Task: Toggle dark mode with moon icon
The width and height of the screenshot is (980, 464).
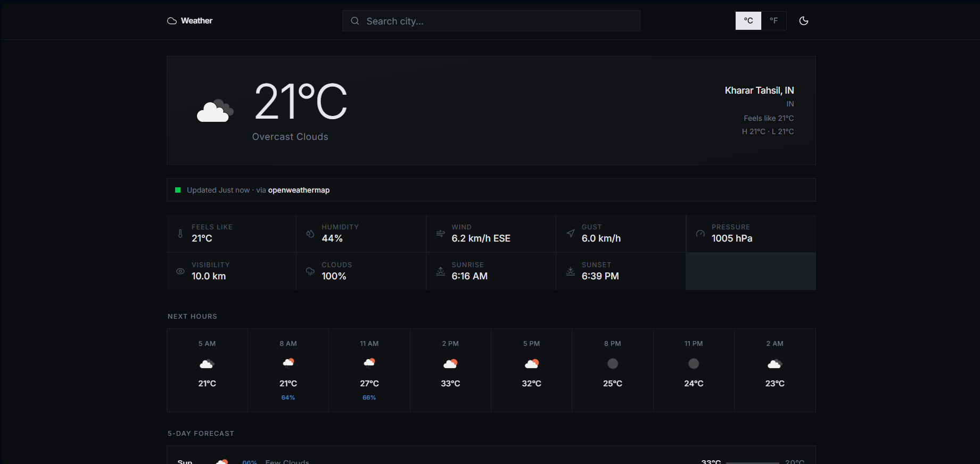Action: [x=803, y=21]
